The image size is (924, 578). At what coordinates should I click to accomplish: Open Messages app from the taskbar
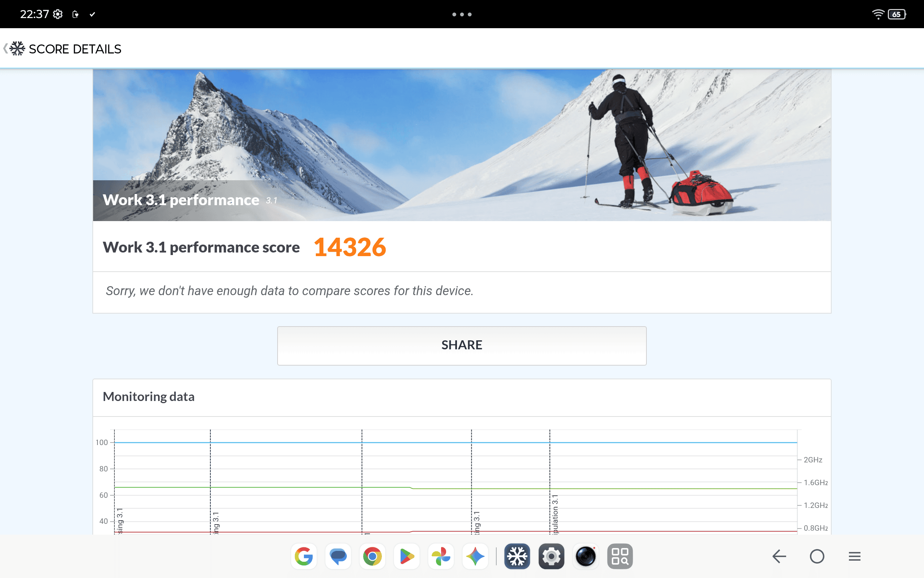(x=338, y=556)
